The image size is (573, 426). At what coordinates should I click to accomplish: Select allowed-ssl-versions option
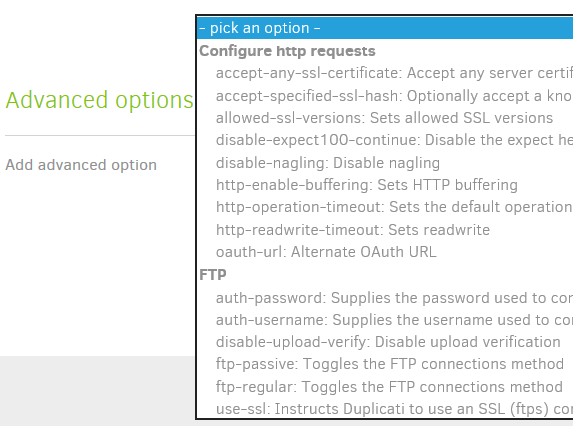385,118
